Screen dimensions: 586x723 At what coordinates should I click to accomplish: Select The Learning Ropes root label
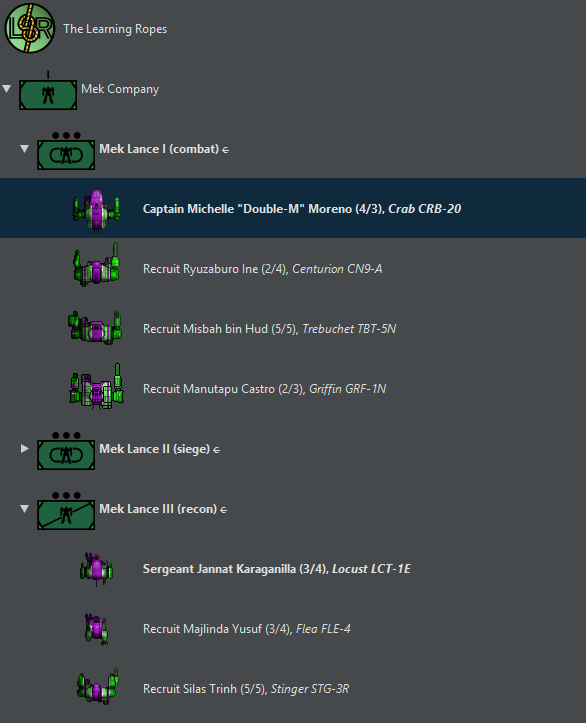coord(115,29)
